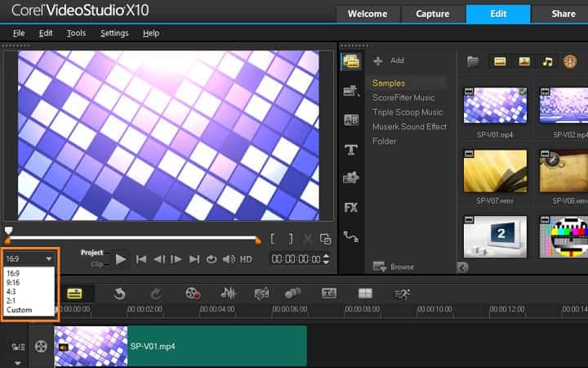
Task: Select the SP-V07.wmv thumbnail
Action: point(495,171)
